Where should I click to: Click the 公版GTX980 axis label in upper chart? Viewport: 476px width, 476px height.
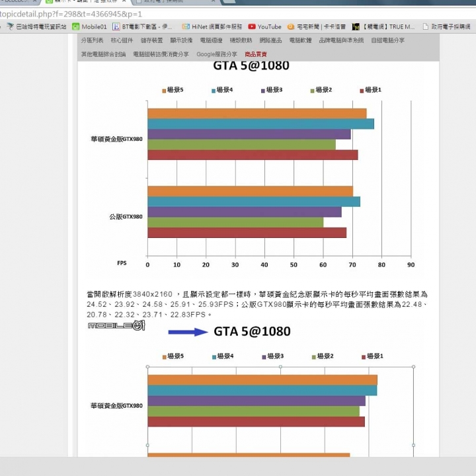pos(126,216)
